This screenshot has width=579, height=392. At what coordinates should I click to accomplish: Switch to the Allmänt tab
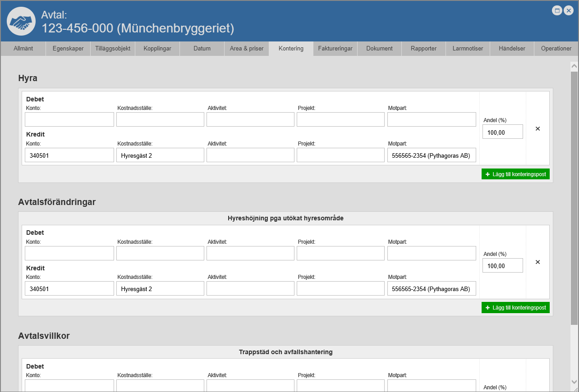pos(23,49)
